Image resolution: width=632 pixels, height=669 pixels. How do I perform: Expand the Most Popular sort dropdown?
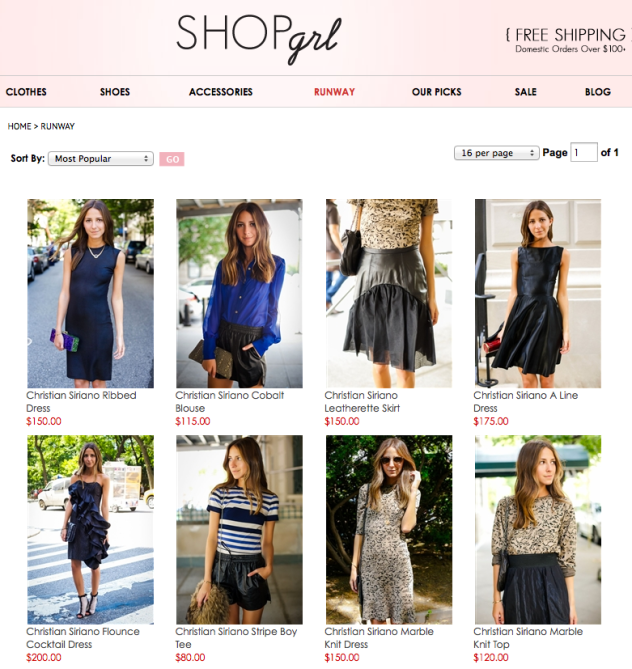pos(101,159)
